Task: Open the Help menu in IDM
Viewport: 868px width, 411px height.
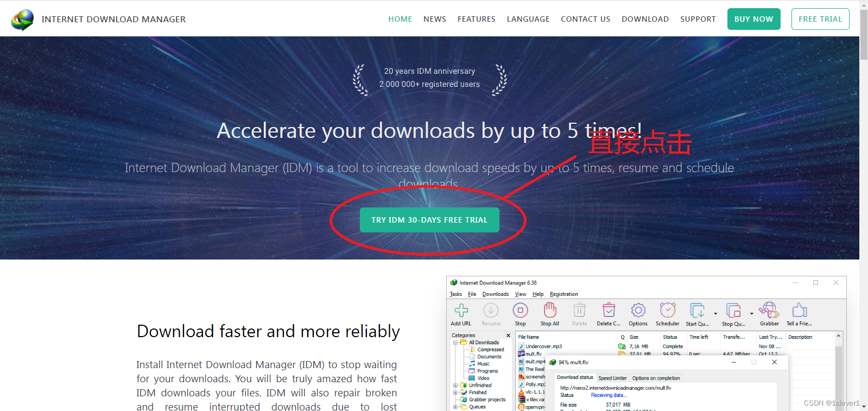Action: (538, 294)
